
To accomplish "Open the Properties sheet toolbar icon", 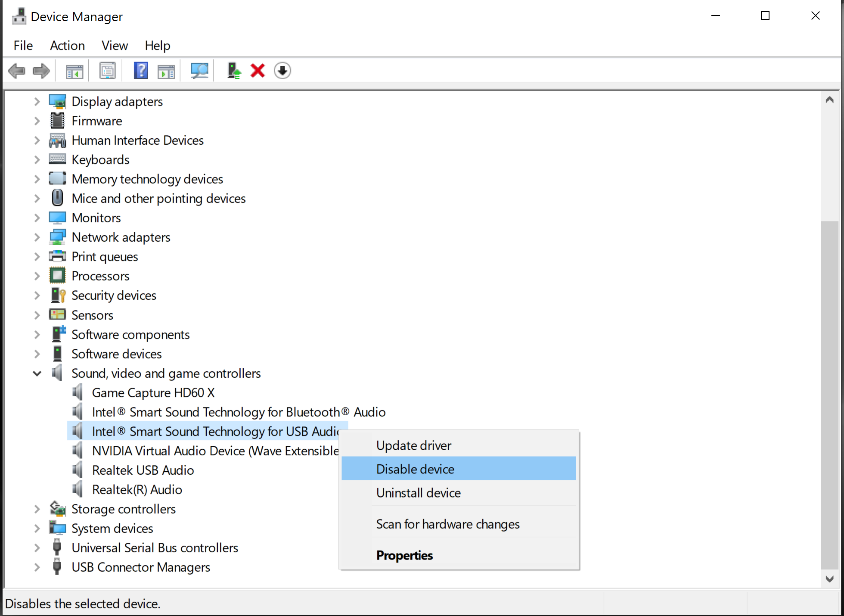I will point(107,71).
